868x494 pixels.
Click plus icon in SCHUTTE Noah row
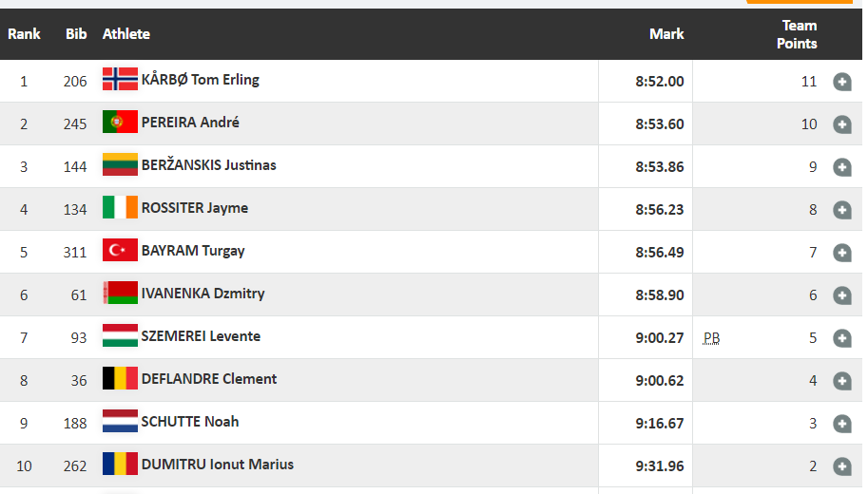(842, 423)
